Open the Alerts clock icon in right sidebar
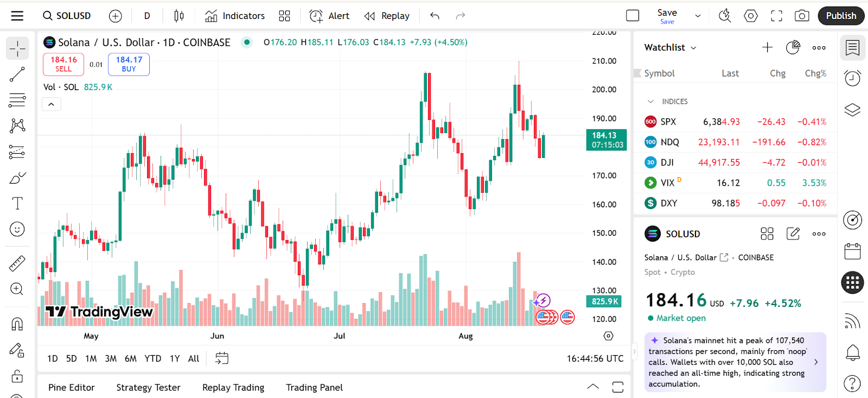 (x=852, y=79)
